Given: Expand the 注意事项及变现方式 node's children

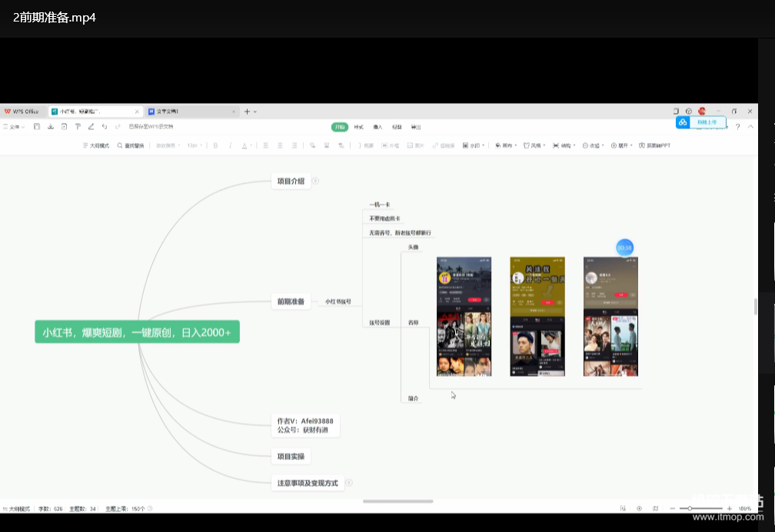Looking at the screenshot, I should [349, 483].
